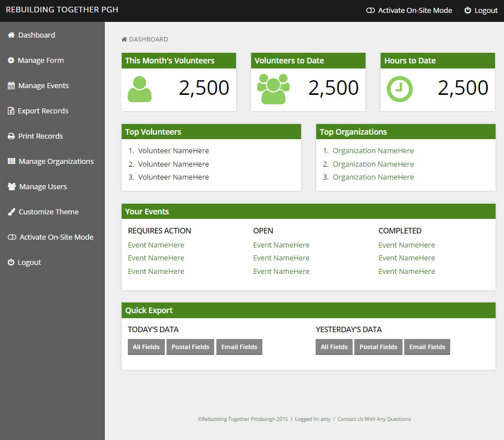Click the DASHBOARD breadcrumb text
This screenshot has height=440, width=504.
click(x=149, y=39)
